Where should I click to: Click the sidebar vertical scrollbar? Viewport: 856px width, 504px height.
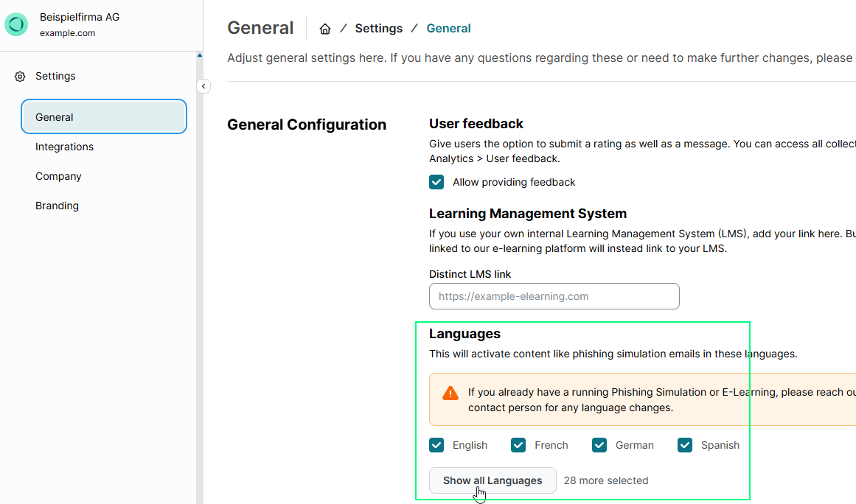pos(199,280)
